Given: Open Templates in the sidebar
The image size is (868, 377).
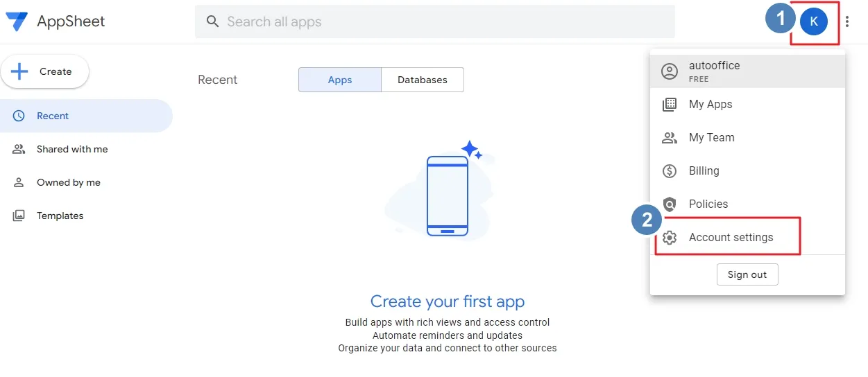Looking at the screenshot, I should pos(86,216).
